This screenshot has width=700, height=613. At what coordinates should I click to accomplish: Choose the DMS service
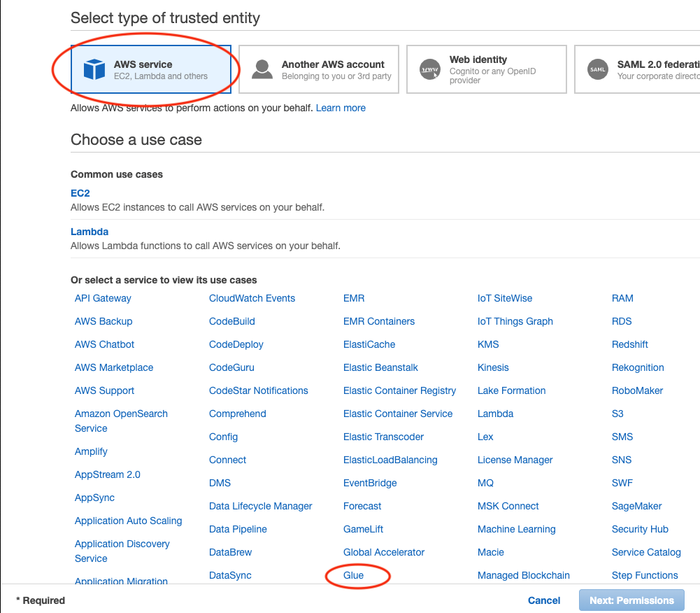click(x=220, y=483)
